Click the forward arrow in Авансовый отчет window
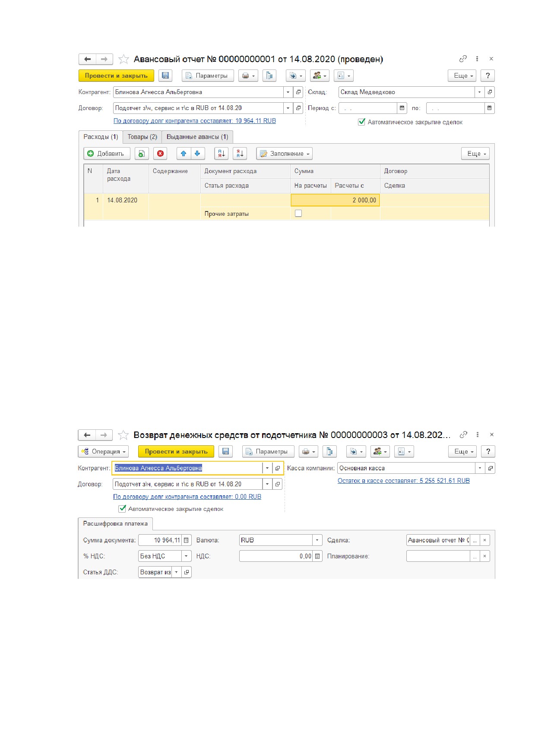 pos(104,59)
